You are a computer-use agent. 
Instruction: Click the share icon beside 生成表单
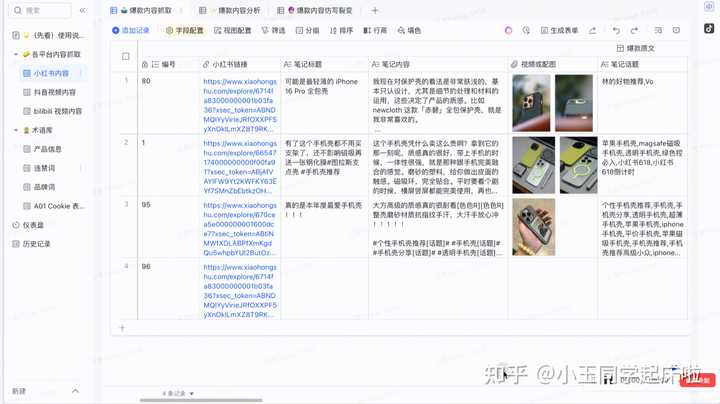click(x=593, y=30)
